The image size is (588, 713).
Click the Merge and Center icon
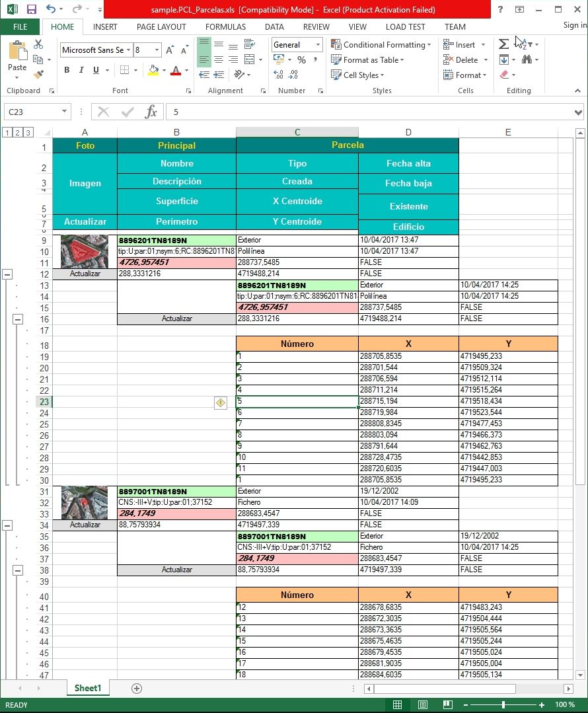pyautogui.click(x=249, y=59)
